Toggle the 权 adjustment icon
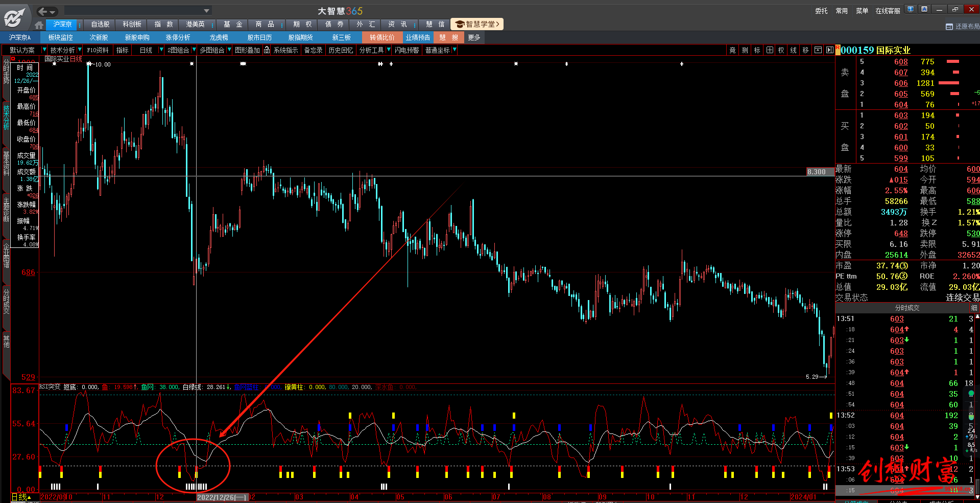Viewport: 980px width, 503px height. (x=781, y=50)
